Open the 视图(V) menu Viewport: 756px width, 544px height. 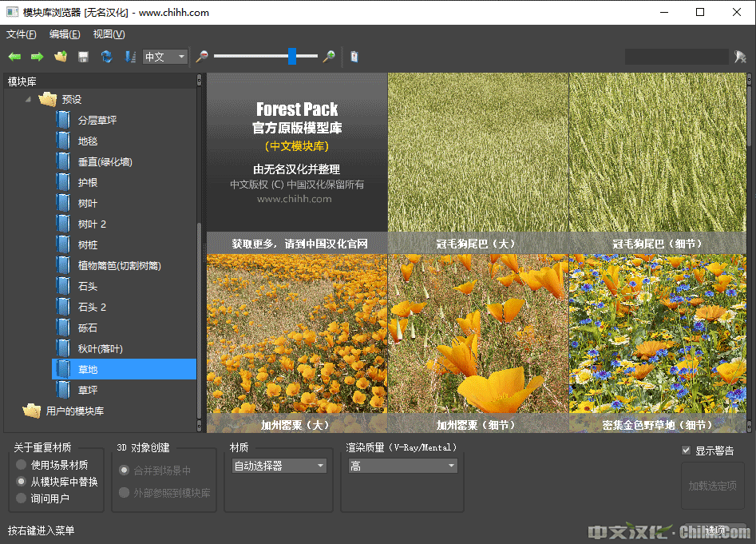click(x=109, y=34)
